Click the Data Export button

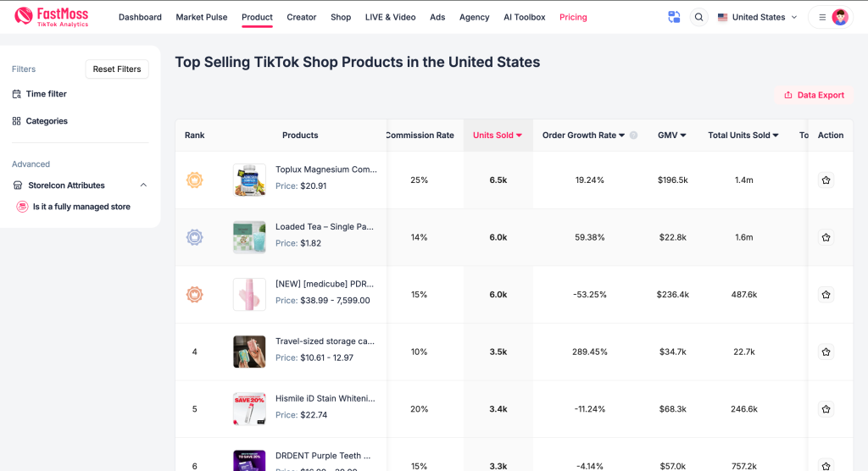(x=814, y=95)
